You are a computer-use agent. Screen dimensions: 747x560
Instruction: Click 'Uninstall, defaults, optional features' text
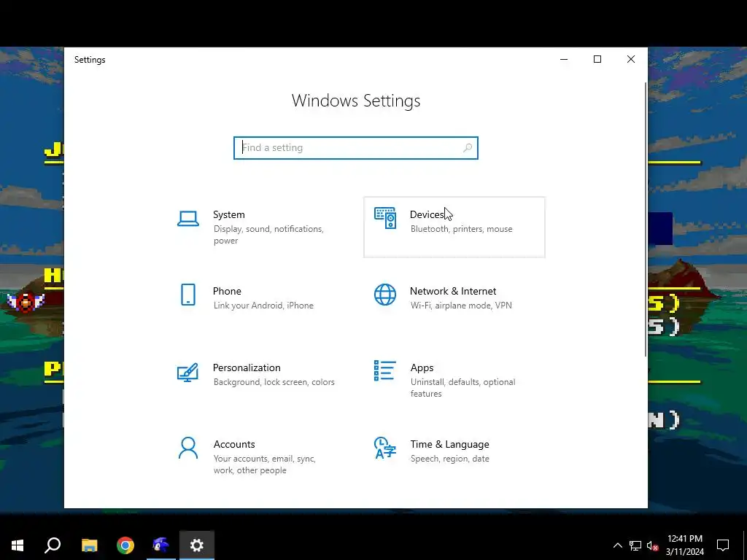tap(462, 388)
